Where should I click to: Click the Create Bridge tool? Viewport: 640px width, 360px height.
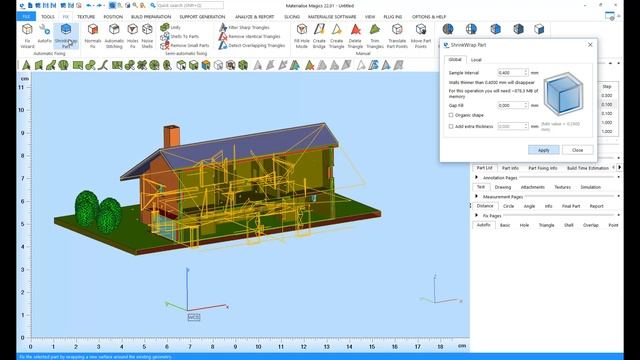click(x=319, y=36)
